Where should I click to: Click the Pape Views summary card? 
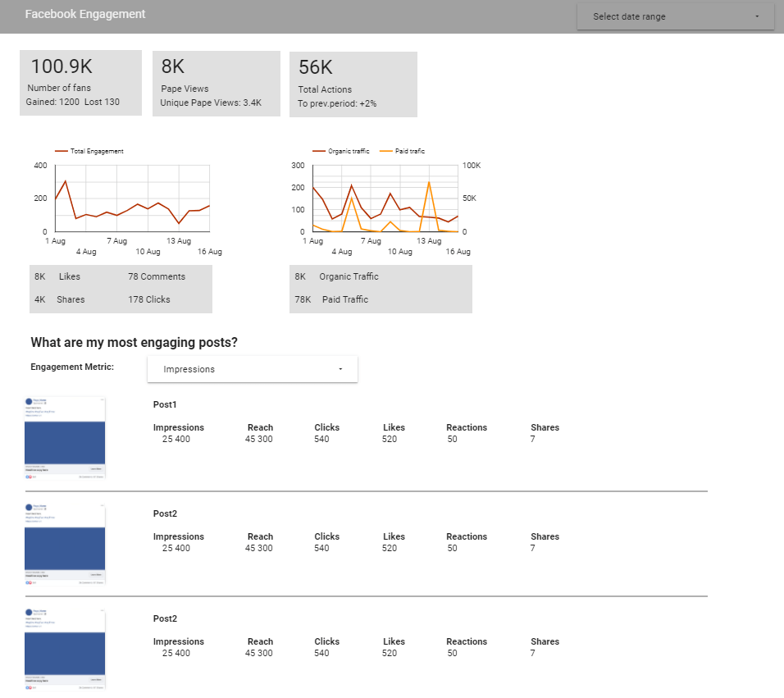click(216, 82)
